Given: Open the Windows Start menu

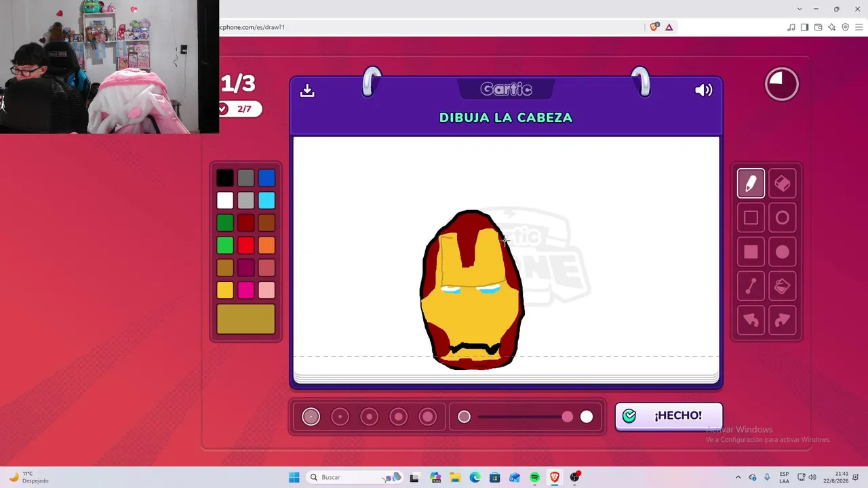Looking at the screenshot, I should point(294,477).
